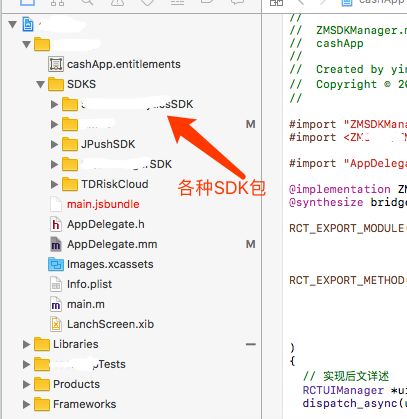This screenshot has height=419, width=407.
Task: Select the Tests group folder icon
Action: (x=42, y=364)
